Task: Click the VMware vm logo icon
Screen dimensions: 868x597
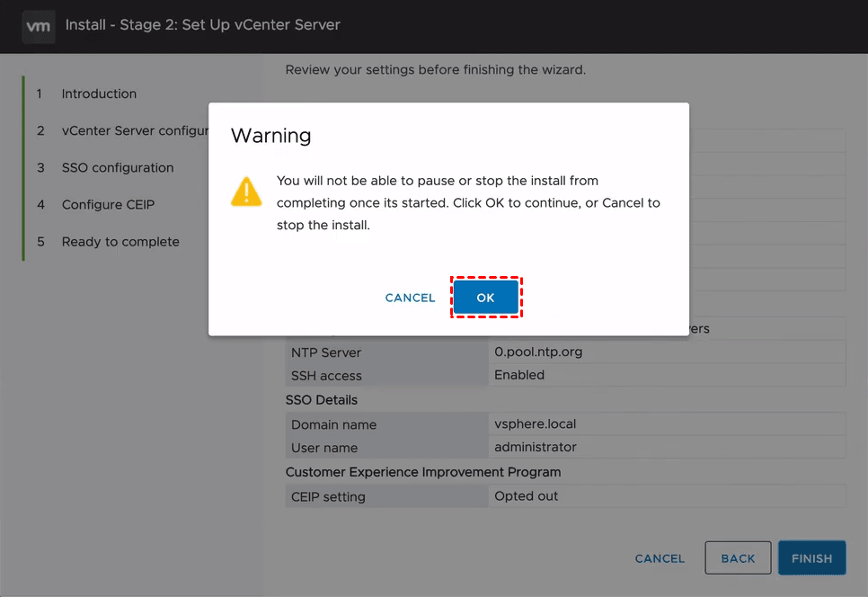Action: tap(38, 26)
